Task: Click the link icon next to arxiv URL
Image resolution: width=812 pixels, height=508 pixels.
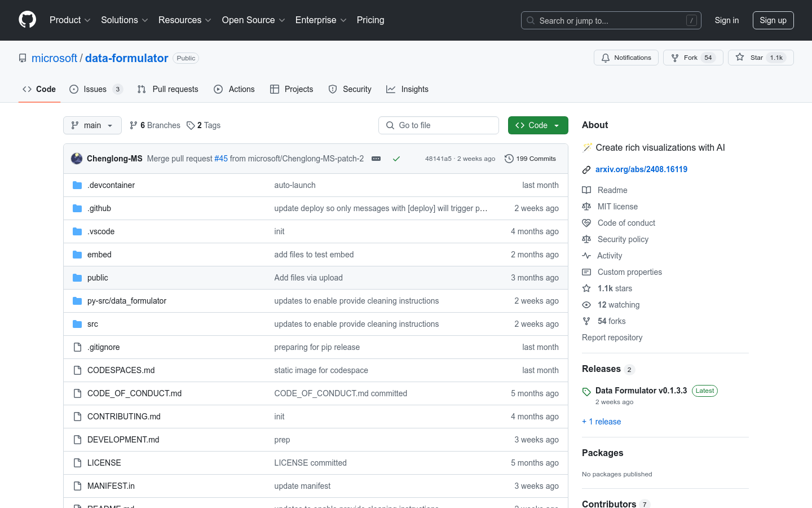Action: 586,170
